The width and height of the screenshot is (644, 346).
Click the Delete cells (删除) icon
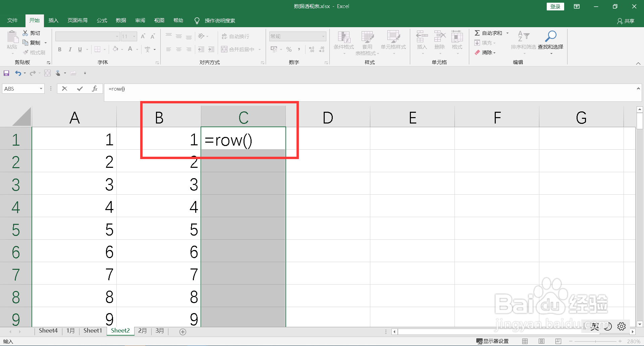click(x=440, y=36)
